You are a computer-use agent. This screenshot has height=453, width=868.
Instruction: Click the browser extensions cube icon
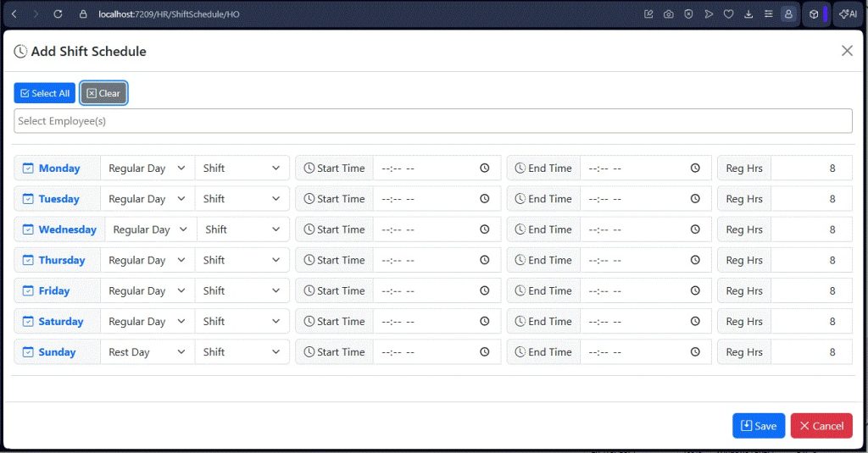[x=814, y=14]
